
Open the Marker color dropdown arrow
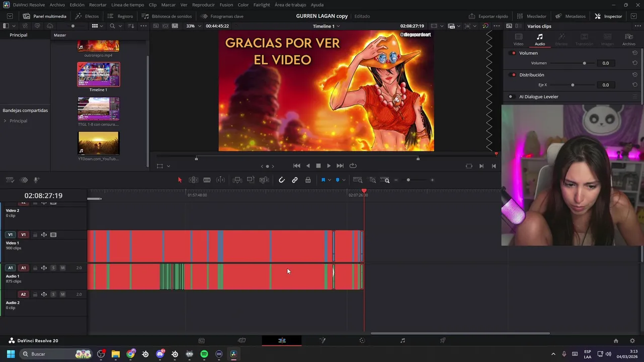pos(344,180)
